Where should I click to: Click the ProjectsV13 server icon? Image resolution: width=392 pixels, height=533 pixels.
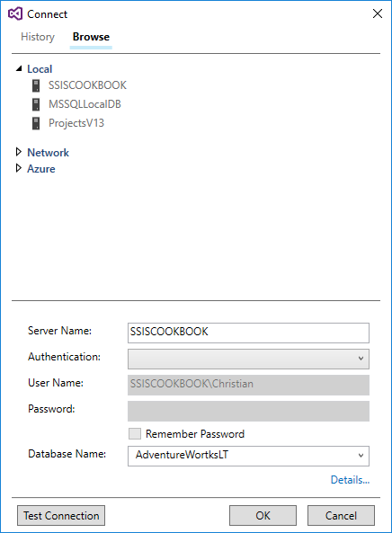point(36,123)
